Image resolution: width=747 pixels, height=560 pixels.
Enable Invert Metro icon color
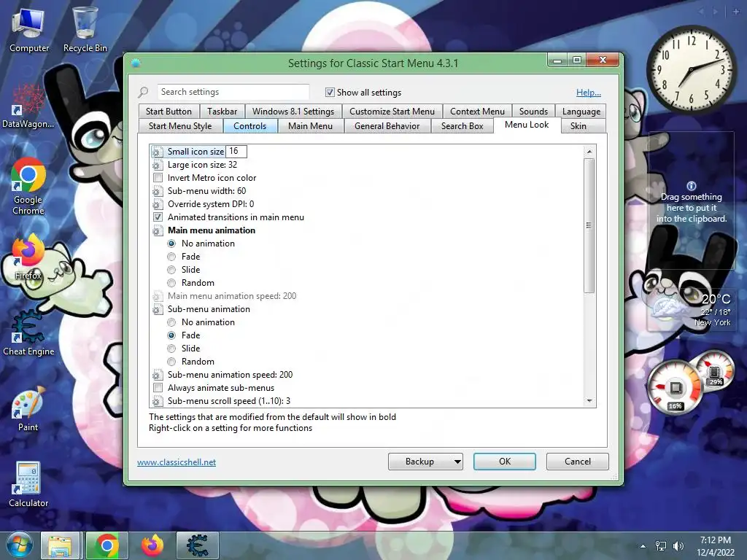pos(158,178)
